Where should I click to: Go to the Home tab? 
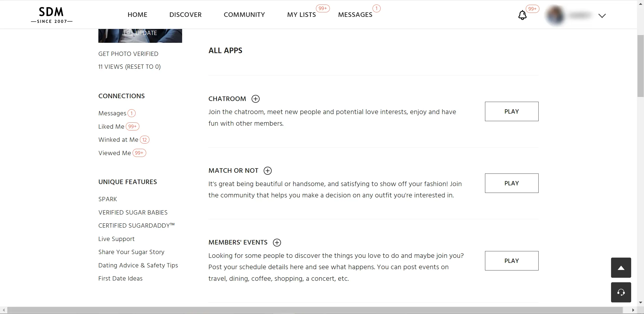tap(137, 15)
